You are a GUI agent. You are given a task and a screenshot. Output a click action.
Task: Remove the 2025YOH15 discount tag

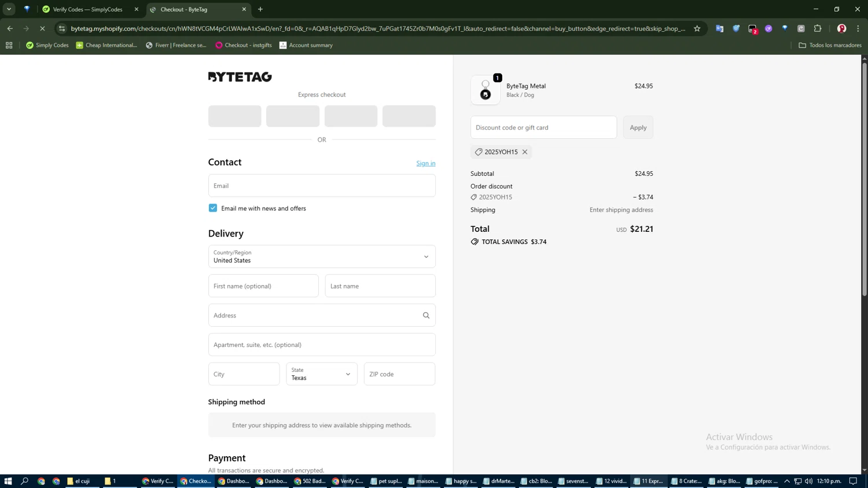coord(525,152)
